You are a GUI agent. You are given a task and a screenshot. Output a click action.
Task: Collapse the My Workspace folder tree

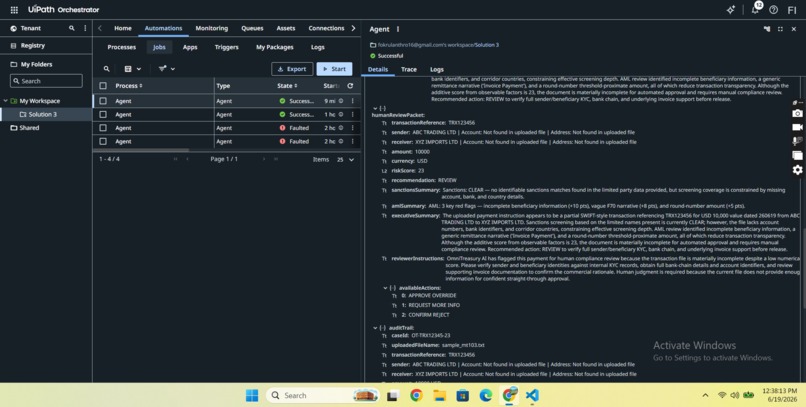click(x=6, y=101)
